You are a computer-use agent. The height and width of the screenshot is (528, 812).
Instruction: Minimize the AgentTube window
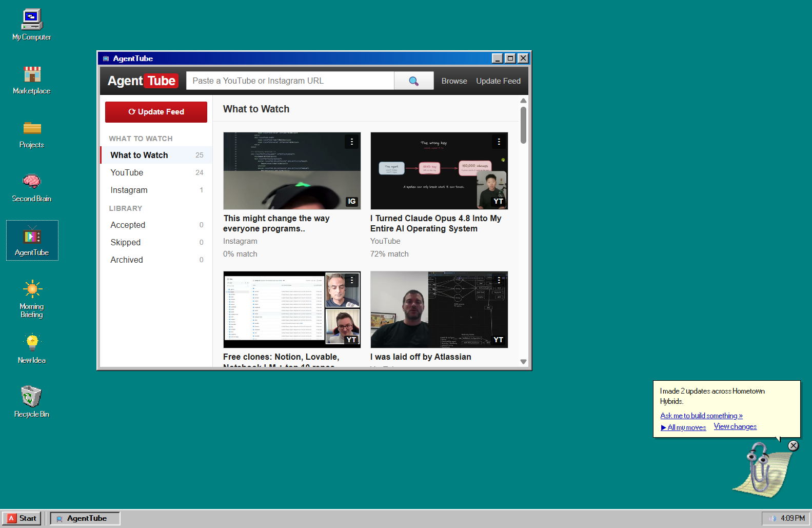(x=497, y=58)
